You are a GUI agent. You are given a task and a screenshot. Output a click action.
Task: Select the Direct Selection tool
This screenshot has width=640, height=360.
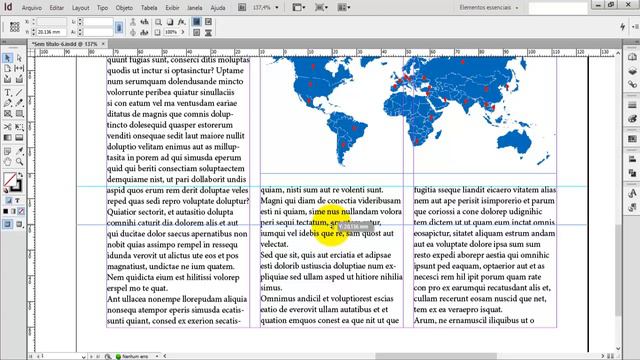19,58
